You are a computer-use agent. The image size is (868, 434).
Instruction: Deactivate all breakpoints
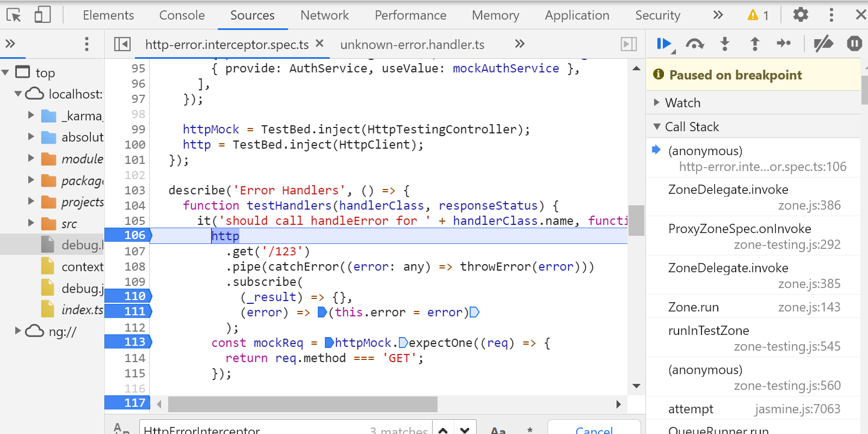(x=823, y=43)
